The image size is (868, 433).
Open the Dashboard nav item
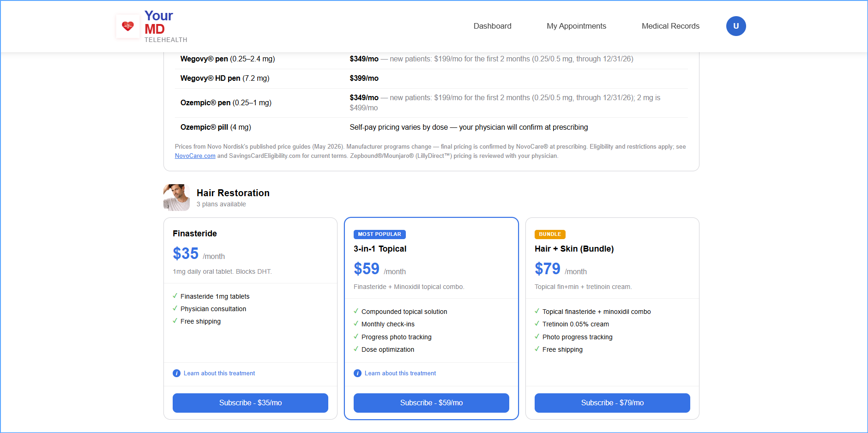[x=492, y=26]
